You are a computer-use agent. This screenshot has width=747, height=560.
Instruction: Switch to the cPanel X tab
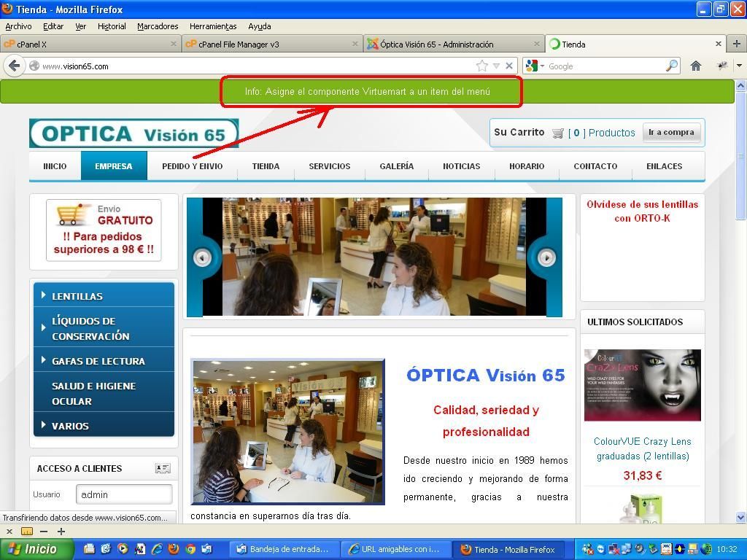[x=90, y=44]
